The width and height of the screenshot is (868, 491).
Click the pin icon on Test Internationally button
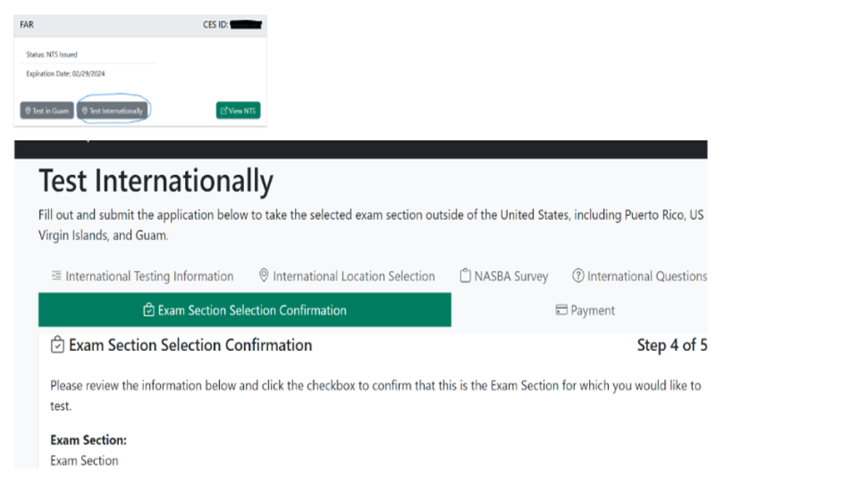click(84, 111)
